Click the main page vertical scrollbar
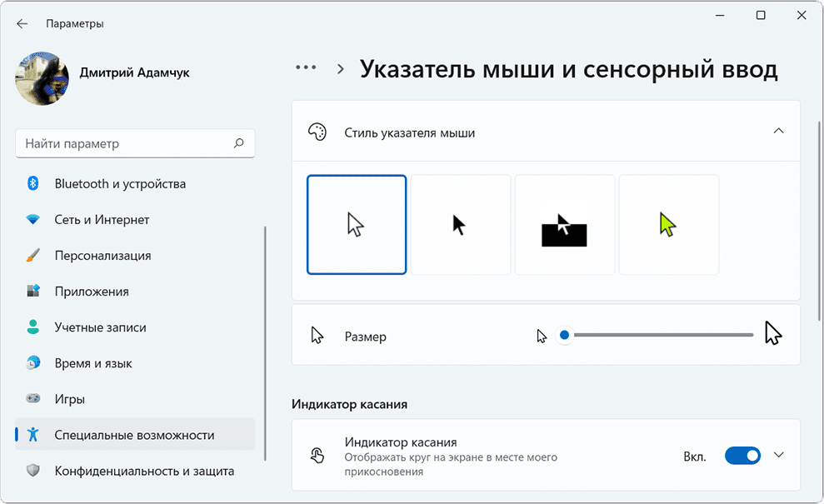This screenshot has height=504, width=824. click(820, 221)
